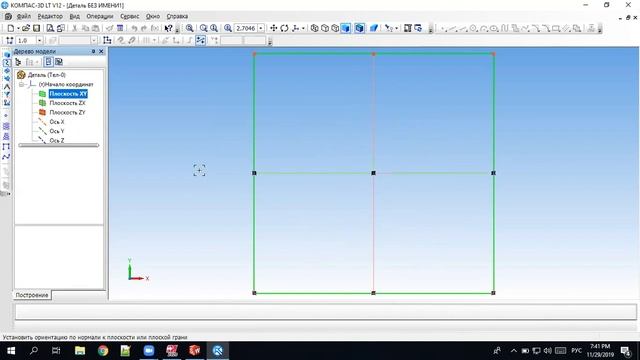Click the Zoom in magnifier icon
Viewport: 640px width, 360px height.
(204, 28)
